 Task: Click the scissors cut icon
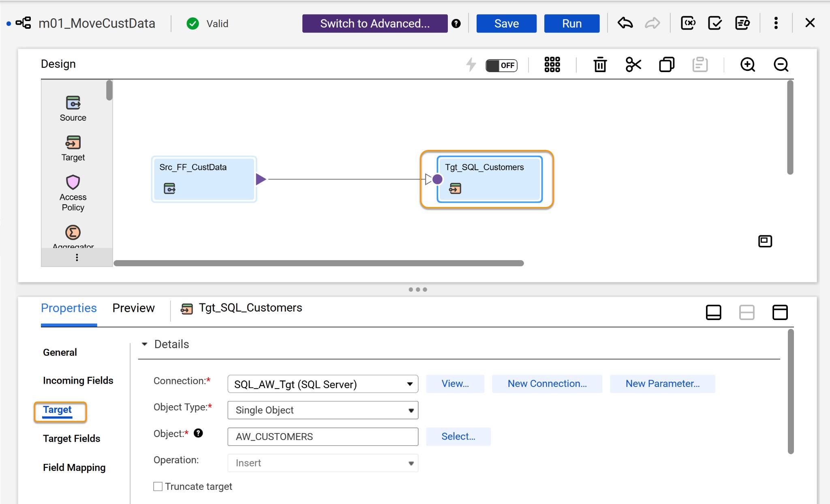[633, 64]
